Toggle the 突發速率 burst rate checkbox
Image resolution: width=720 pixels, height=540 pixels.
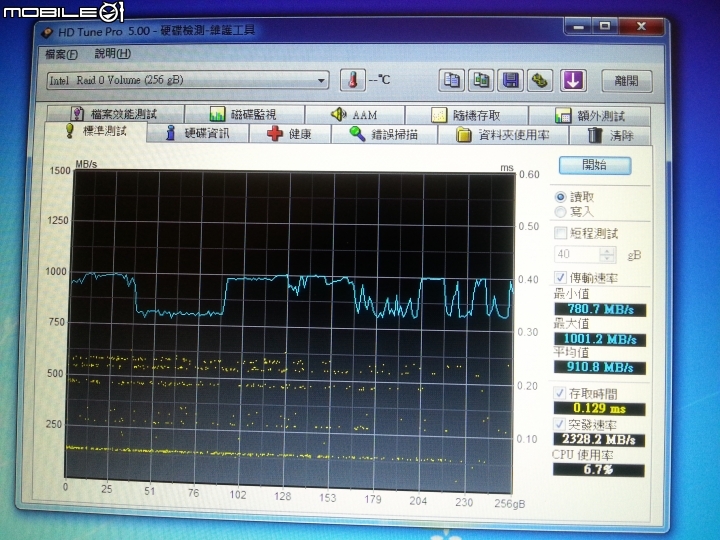coord(559,423)
